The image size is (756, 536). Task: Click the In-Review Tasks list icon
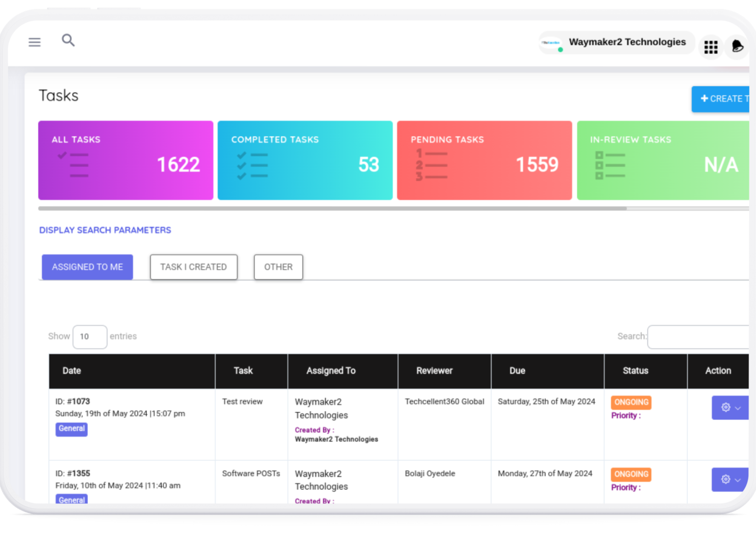click(610, 165)
